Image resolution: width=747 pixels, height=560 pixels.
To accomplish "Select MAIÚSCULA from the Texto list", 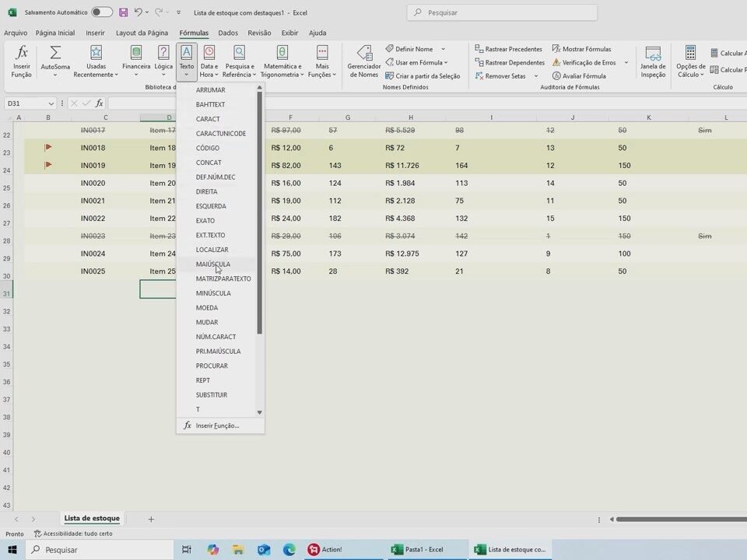I will (x=213, y=264).
